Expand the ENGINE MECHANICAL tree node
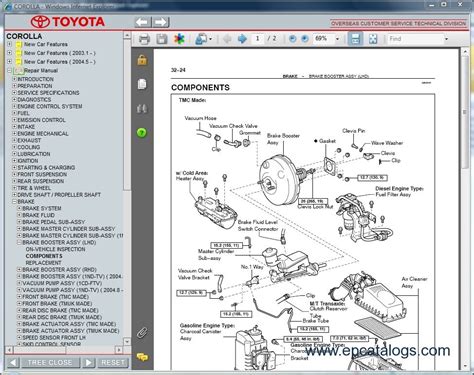474x375 pixels. [x=14, y=133]
